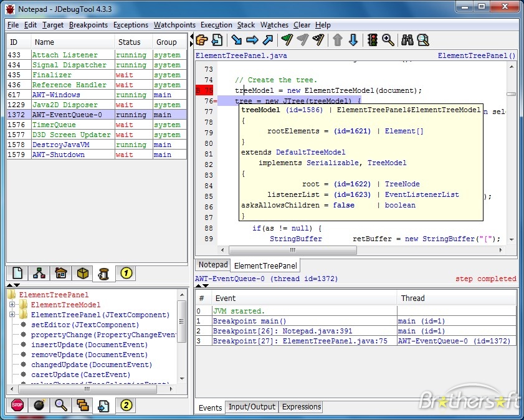Screen dimensions: 524x420
Task: Select the setEditor(JTextComponent) method node
Action: (x=85, y=325)
